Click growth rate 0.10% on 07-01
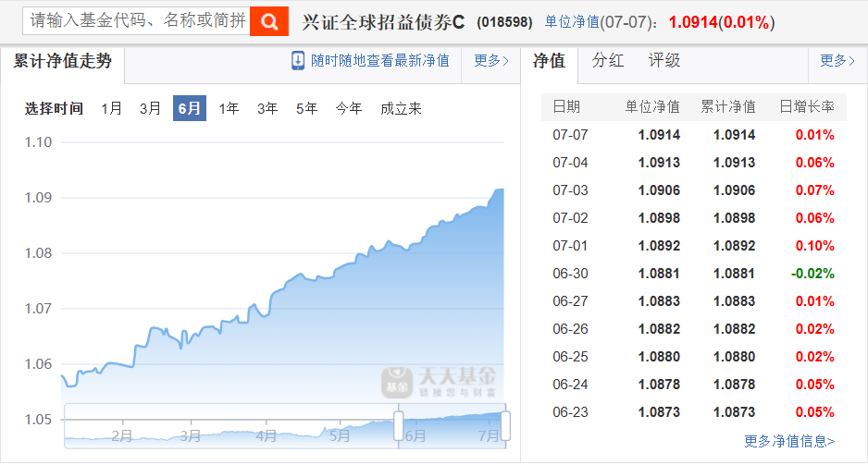868x465 pixels. pos(815,246)
